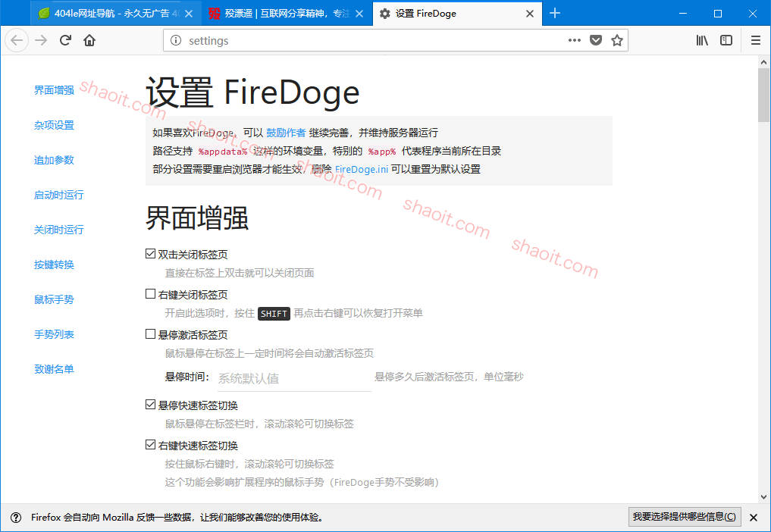The width and height of the screenshot is (771, 532).
Task: Click the vertical scrollbar thumb
Action: click(x=763, y=95)
